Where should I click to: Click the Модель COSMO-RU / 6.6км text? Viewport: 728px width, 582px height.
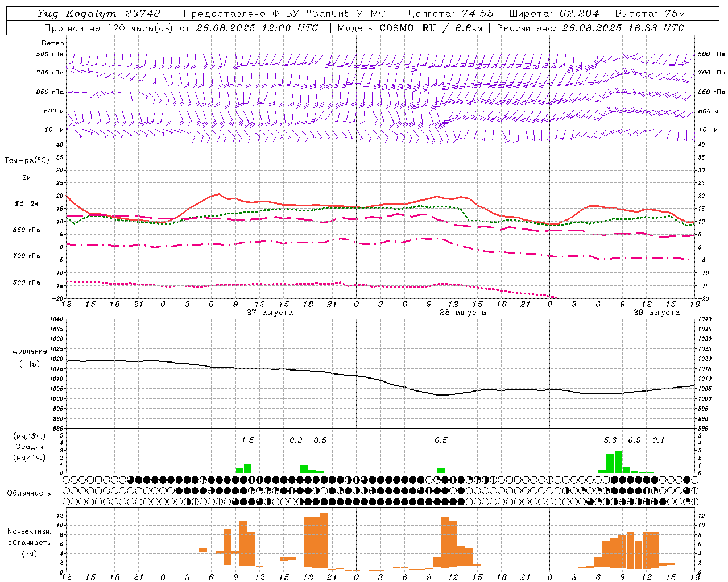[409, 28]
